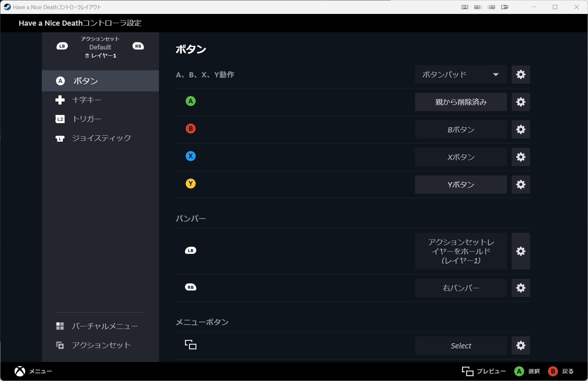Click the Bボタン binding button
The height and width of the screenshot is (381, 588).
tap(461, 129)
